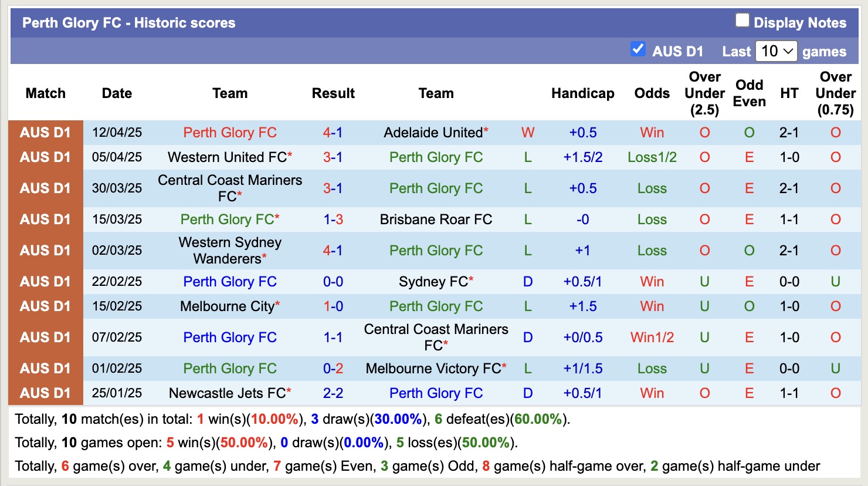This screenshot has width=868, height=486.
Task: Expand the games dropdown chevron arrow
Action: coord(789,51)
